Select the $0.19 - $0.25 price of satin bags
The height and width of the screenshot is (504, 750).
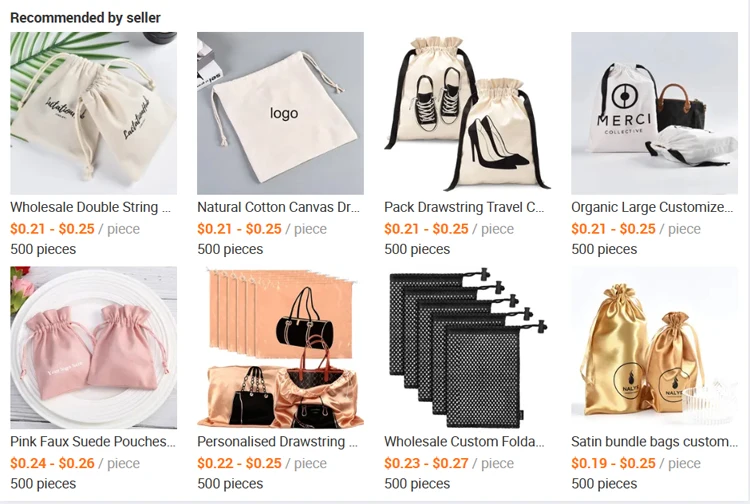click(613, 463)
